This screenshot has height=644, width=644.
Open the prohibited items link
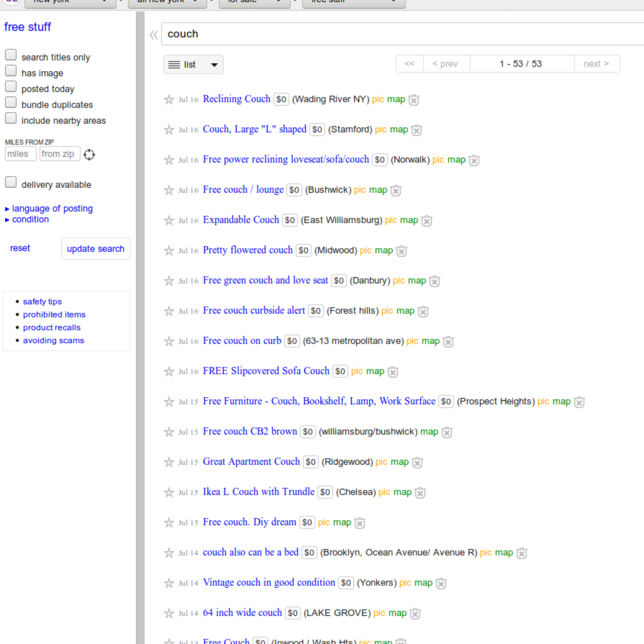point(54,315)
